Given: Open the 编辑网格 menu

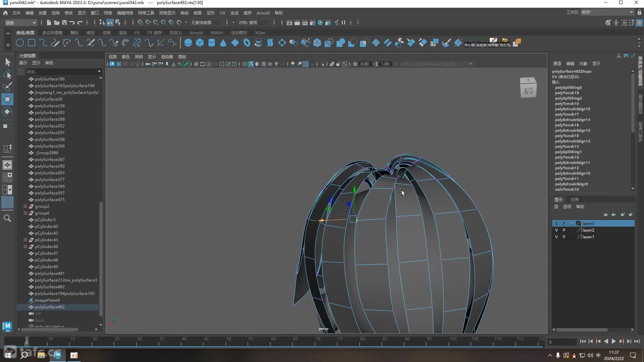Looking at the screenshot, I should pyautogui.click(x=125, y=13).
